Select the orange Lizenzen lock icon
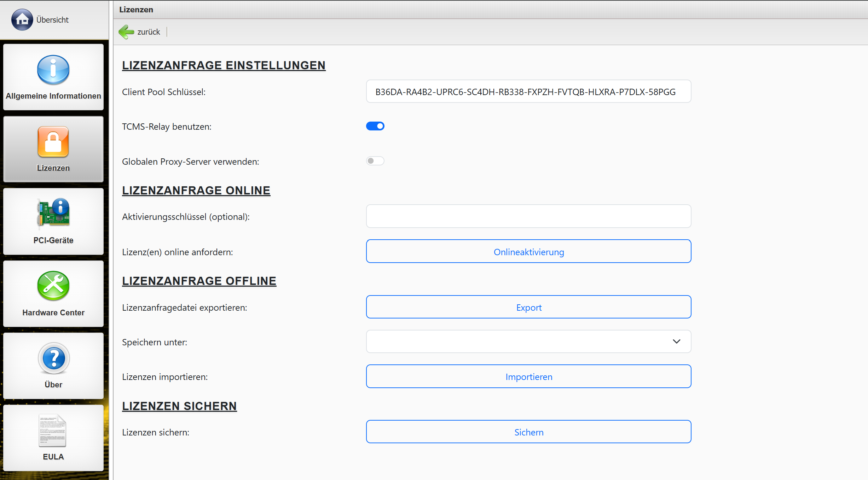 (x=53, y=142)
